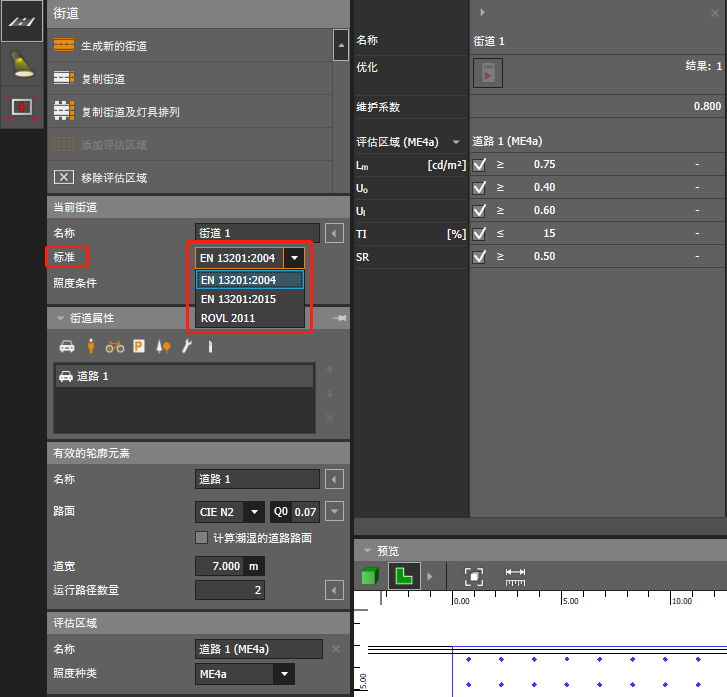Add emergency lane wrench element
This screenshot has width=727, height=697.
tap(187, 346)
